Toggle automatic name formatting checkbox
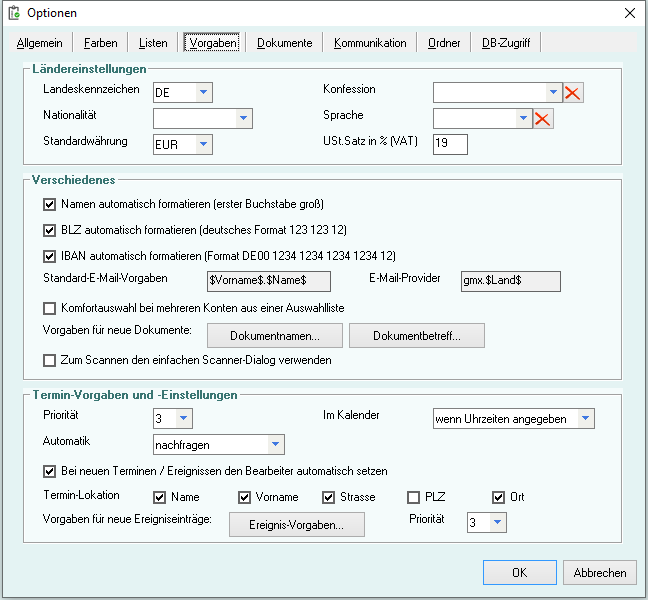The height and width of the screenshot is (600, 648). (50, 205)
